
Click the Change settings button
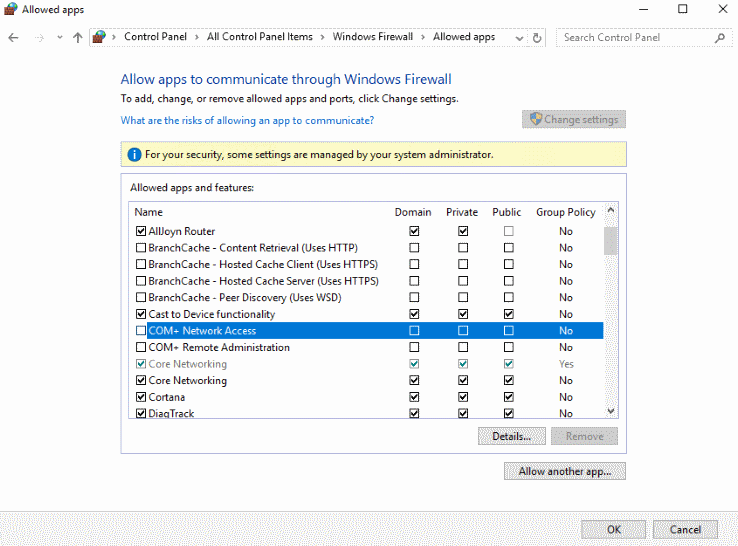(574, 120)
